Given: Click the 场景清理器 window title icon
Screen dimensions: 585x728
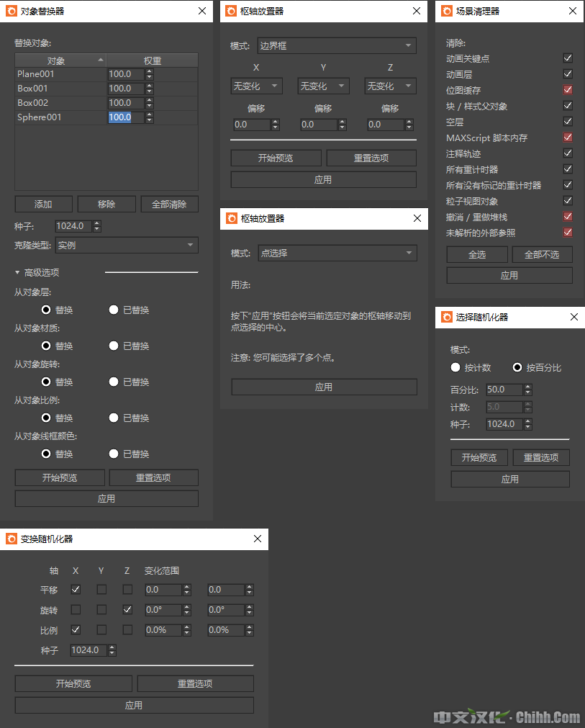Looking at the screenshot, I should coord(447,12).
